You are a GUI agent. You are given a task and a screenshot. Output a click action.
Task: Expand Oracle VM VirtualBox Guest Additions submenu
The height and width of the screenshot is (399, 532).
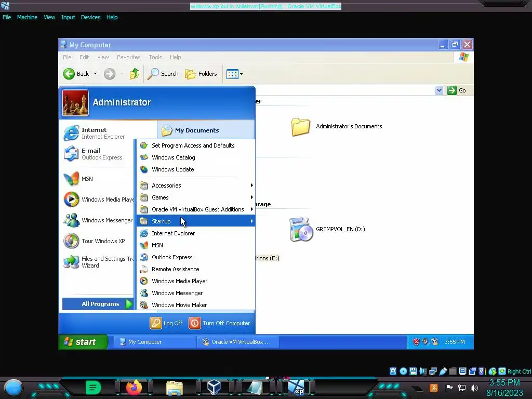pos(196,209)
